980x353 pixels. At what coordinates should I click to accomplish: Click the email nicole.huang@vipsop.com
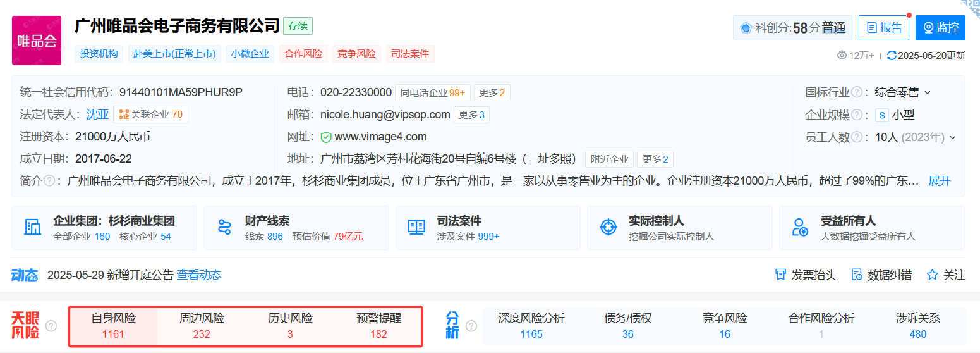point(385,115)
